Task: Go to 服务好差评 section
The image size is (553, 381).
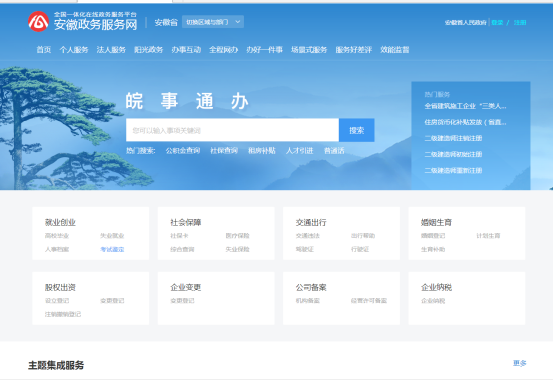Action: coord(354,50)
